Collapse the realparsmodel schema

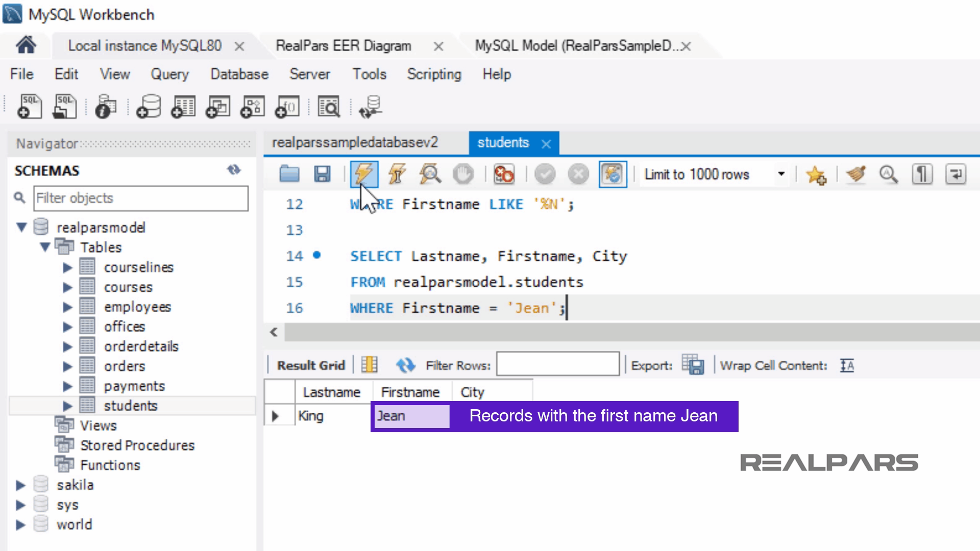(21, 227)
